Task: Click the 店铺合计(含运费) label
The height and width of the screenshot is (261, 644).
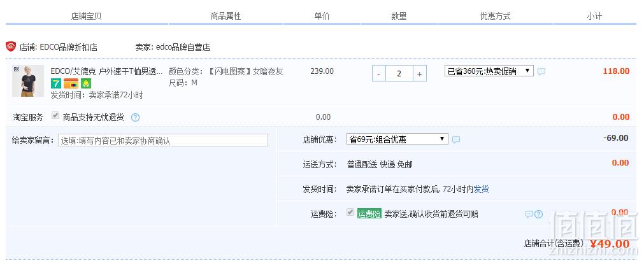Action: pyautogui.click(x=554, y=243)
